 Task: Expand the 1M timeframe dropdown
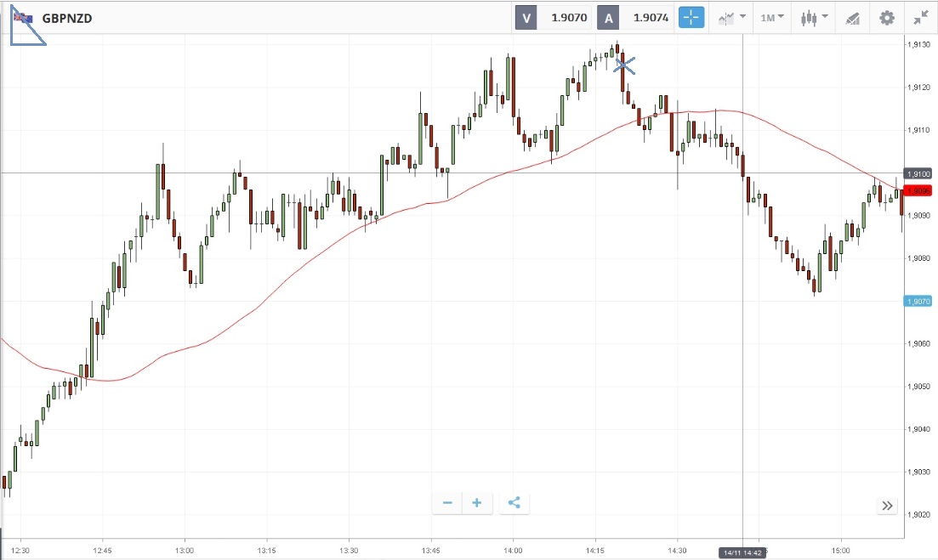point(772,17)
